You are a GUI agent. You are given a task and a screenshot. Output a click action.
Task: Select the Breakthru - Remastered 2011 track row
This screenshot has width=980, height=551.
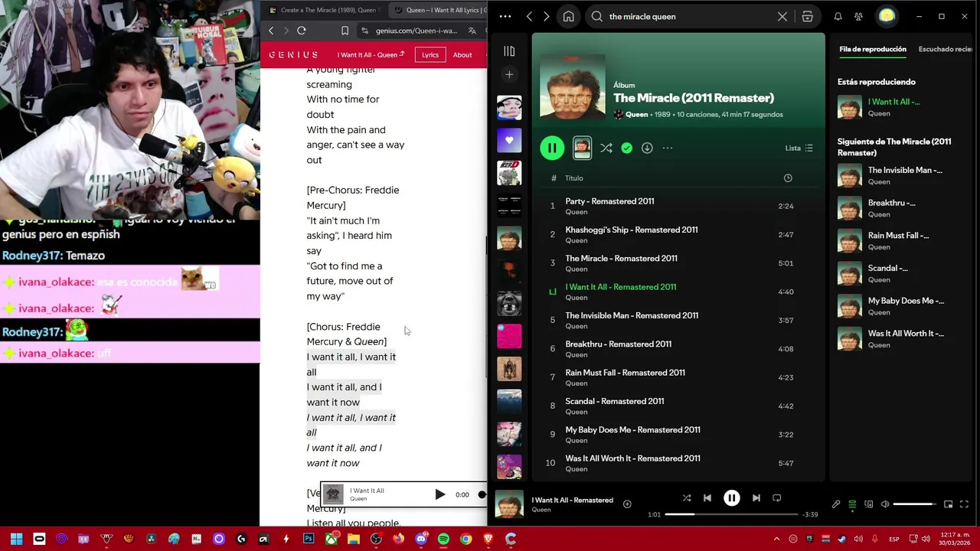(x=679, y=349)
